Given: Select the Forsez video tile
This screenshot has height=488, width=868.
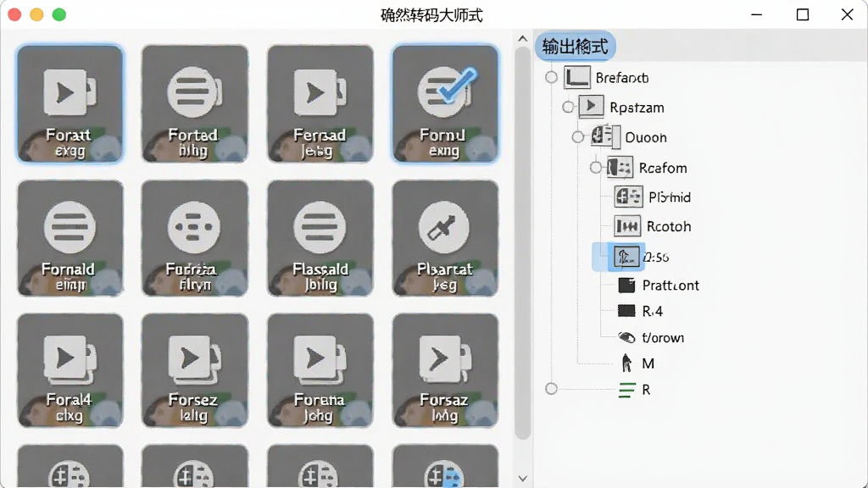Looking at the screenshot, I should pos(194,371).
